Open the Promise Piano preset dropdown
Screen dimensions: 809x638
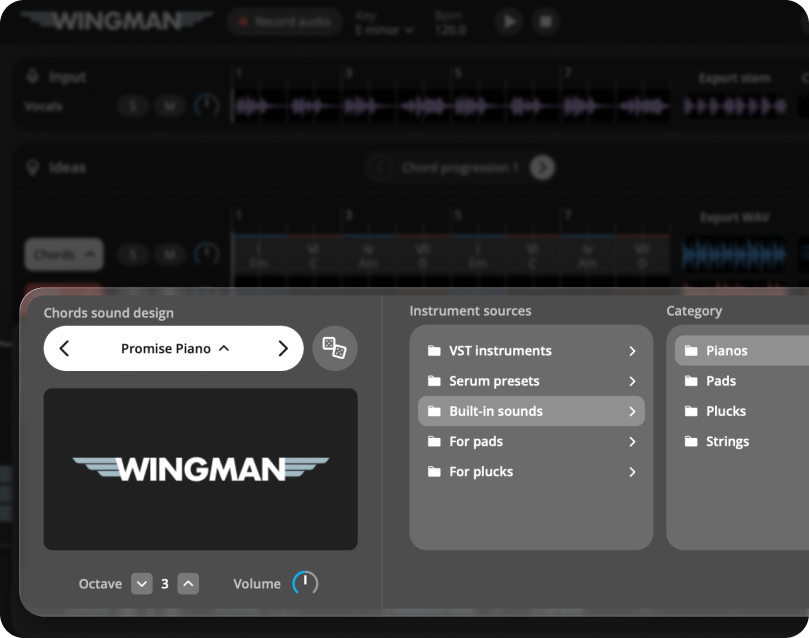click(x=175, y=349)
